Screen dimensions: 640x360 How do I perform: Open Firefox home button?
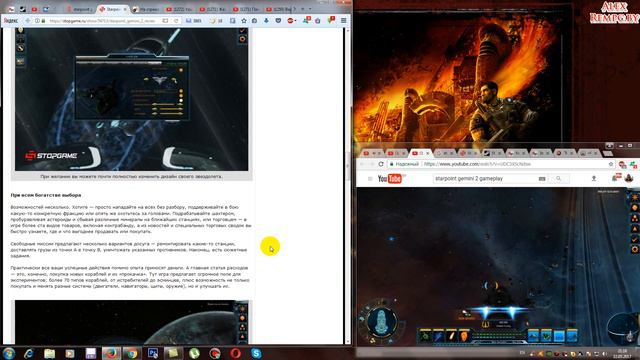tap(255, 20)
